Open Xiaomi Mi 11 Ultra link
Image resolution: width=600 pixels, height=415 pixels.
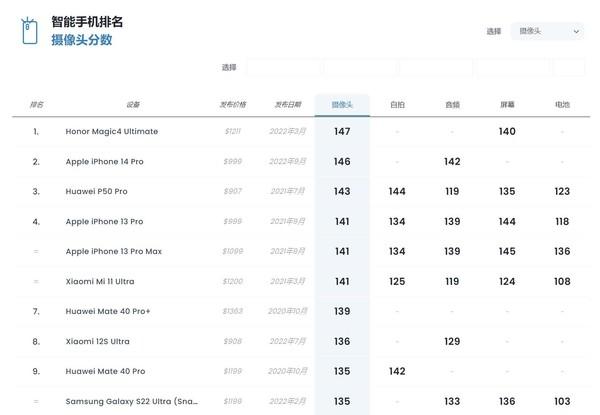[x=100, y=282]
